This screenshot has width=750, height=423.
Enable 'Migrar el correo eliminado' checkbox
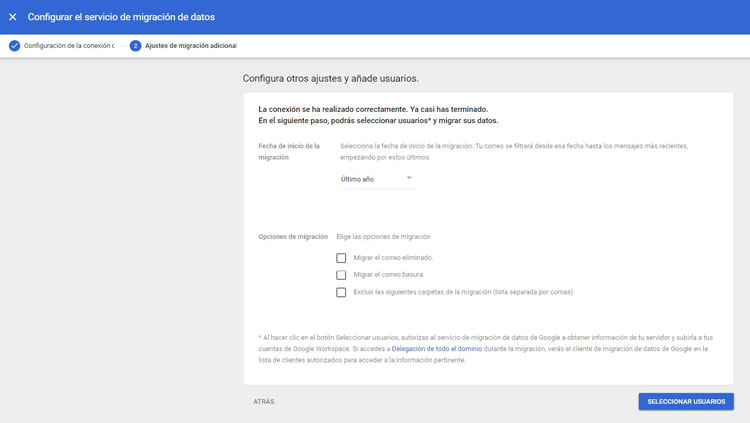pyautogui.click(x=342, y=258)
